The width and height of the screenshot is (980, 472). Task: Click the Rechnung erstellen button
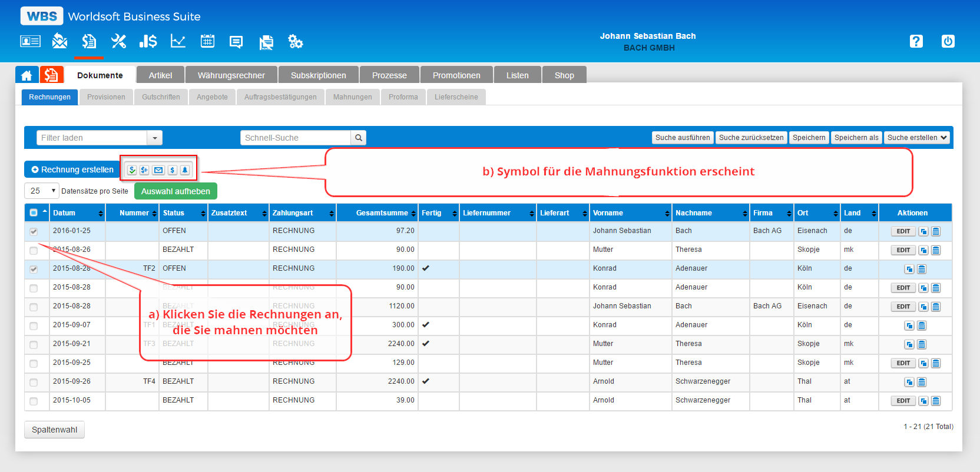72,169
